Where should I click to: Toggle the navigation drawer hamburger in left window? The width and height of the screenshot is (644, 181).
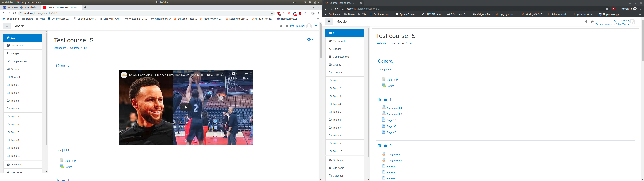pos(7,26)
